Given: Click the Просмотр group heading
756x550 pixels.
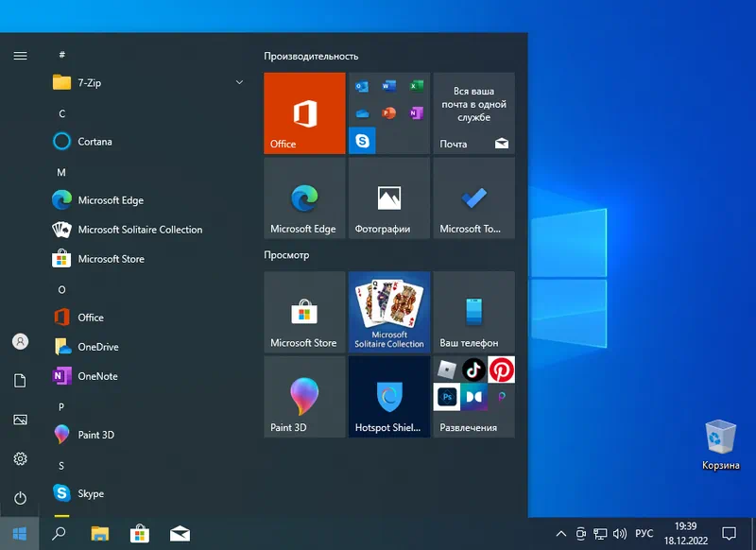Looking at the screenshot, I should pos(286,255).
